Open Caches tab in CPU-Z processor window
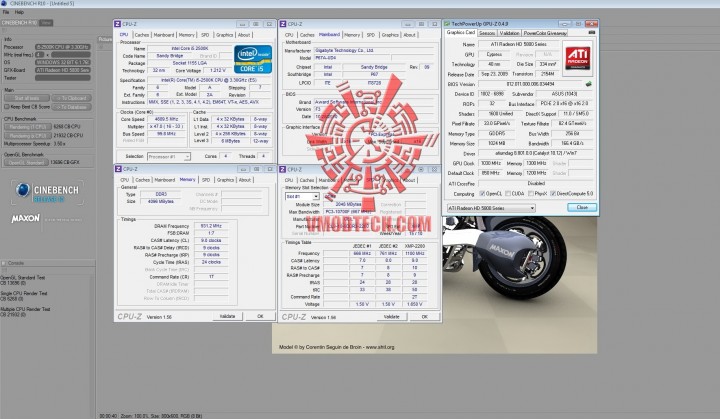Image resolution: width=720 pixels, height=419 pixels. pyautogui.click(x=142, y=35)
